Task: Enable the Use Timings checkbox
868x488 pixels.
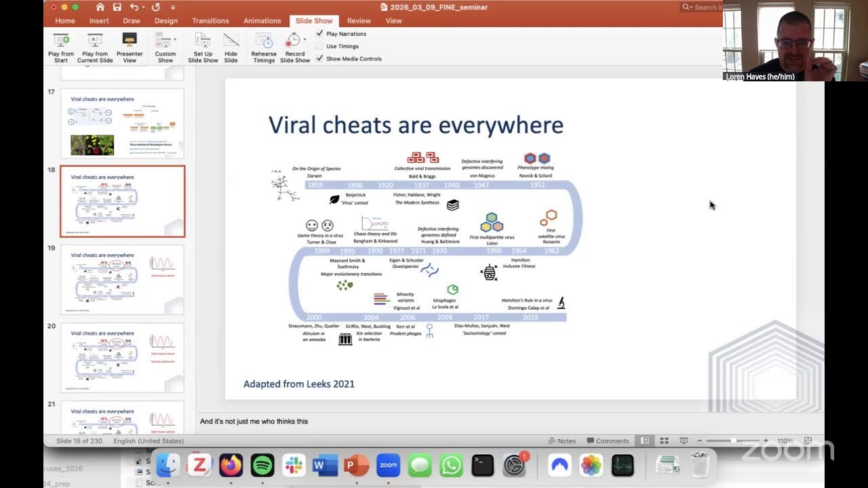Action: click(319, 46)
